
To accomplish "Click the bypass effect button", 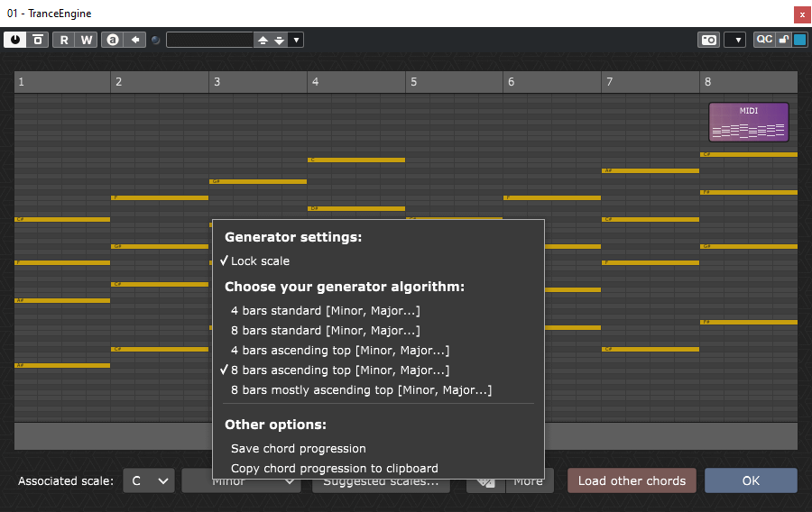I will point(37,40).
